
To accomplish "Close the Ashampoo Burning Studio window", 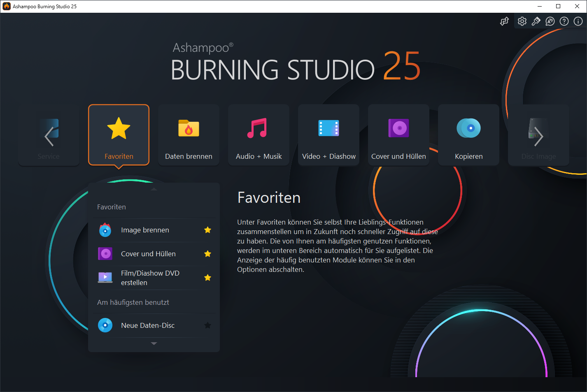I will pyautogui.click(x=577, y=6).
